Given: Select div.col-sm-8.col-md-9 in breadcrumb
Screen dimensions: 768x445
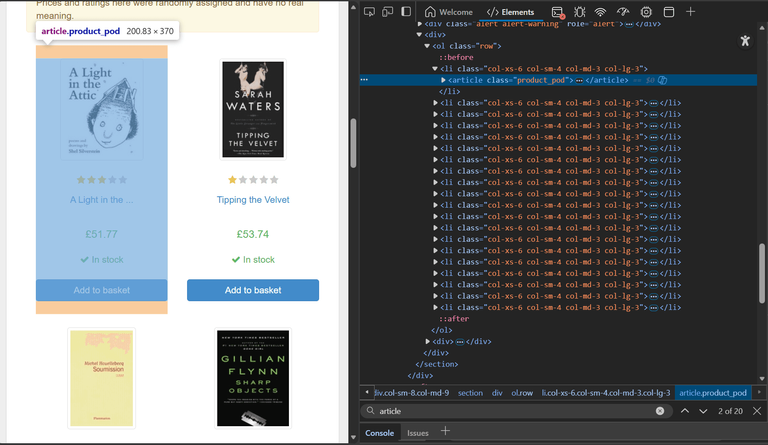Looking at the screenshot, I should (411, 393).
